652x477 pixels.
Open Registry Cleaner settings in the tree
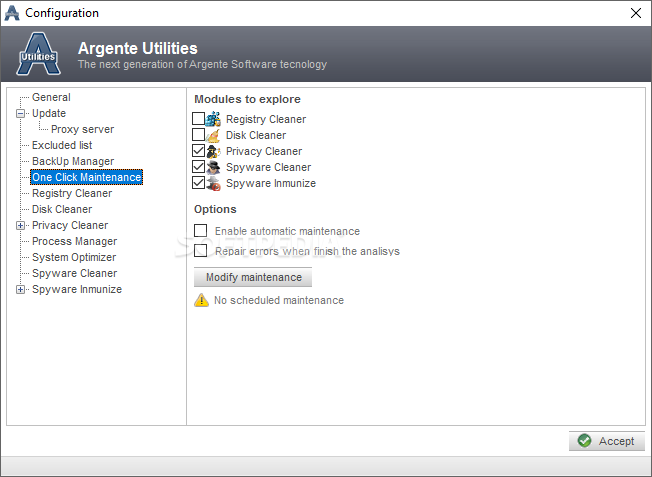pyautogui.click(x=72, y=193)
